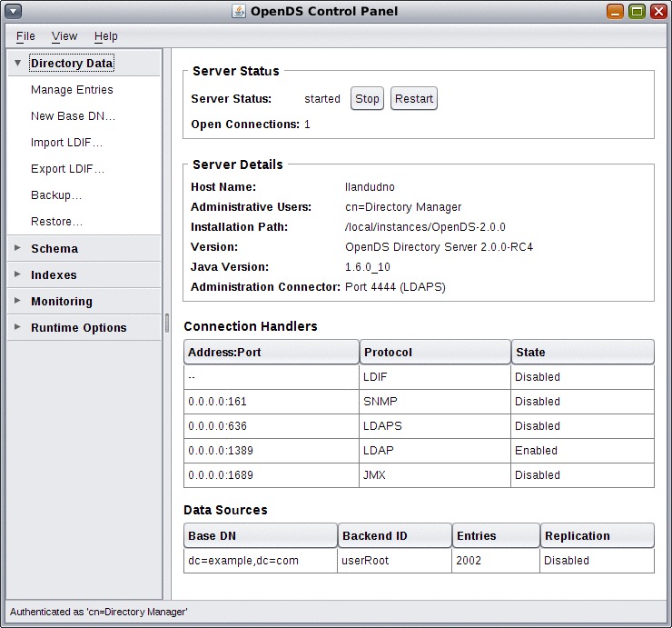Open New Base DN dialog

pyautogui.click(x=73, y=116)
